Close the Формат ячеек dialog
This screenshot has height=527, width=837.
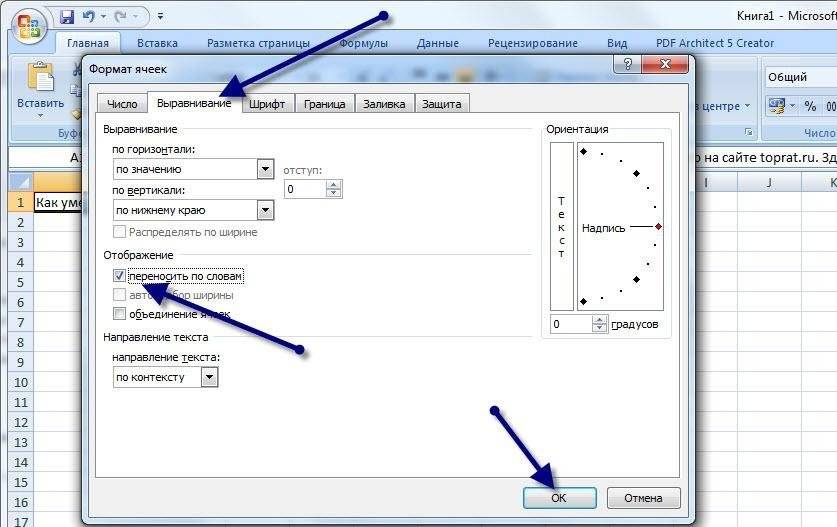[665, 65]
